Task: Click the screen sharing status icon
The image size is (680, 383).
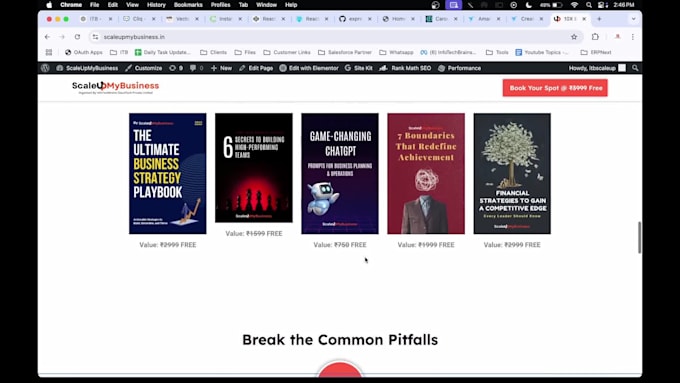Action: pyautogui.click(x=454, y=5)
